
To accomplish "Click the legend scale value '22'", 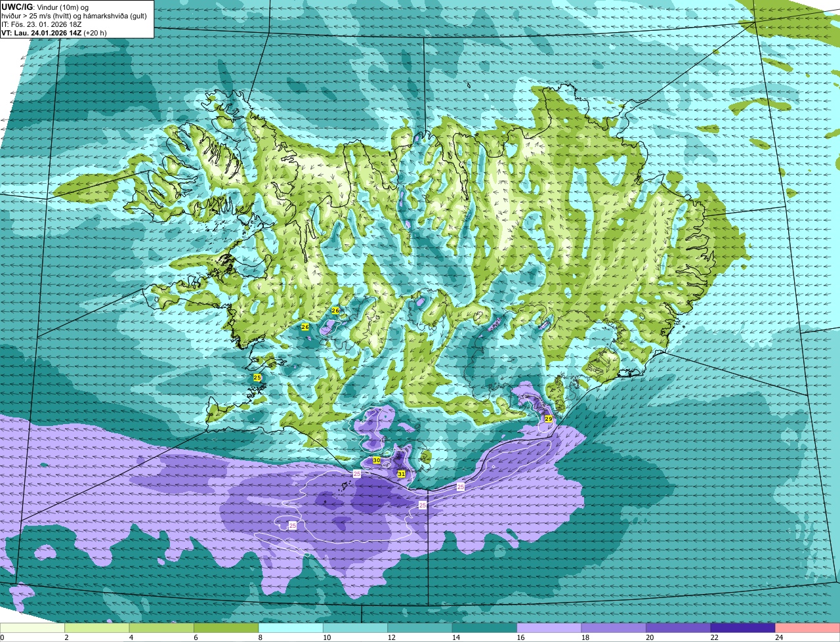I will [714, 637].
